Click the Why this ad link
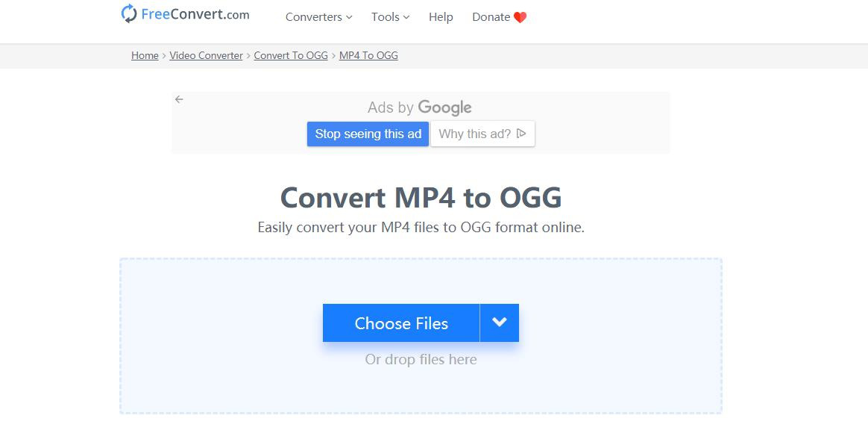Viewport: 868px width, 430px height. coord(476,134)
